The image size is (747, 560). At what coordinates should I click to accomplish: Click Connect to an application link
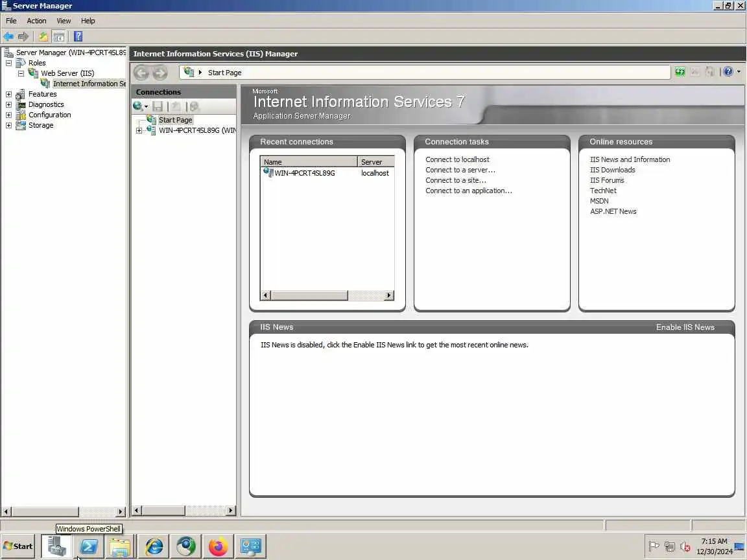[x=469, y=191]
